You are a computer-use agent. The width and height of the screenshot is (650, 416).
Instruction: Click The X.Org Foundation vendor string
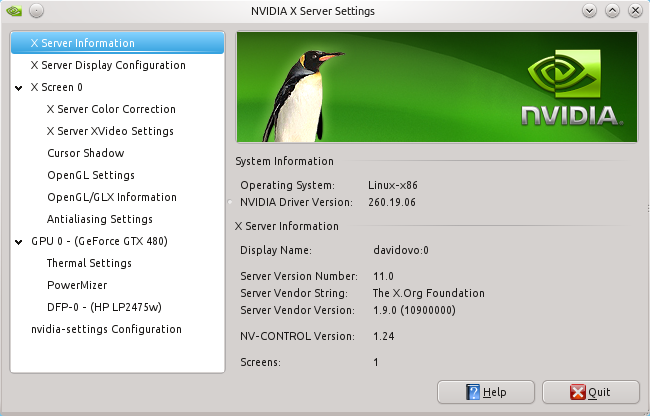429,293
